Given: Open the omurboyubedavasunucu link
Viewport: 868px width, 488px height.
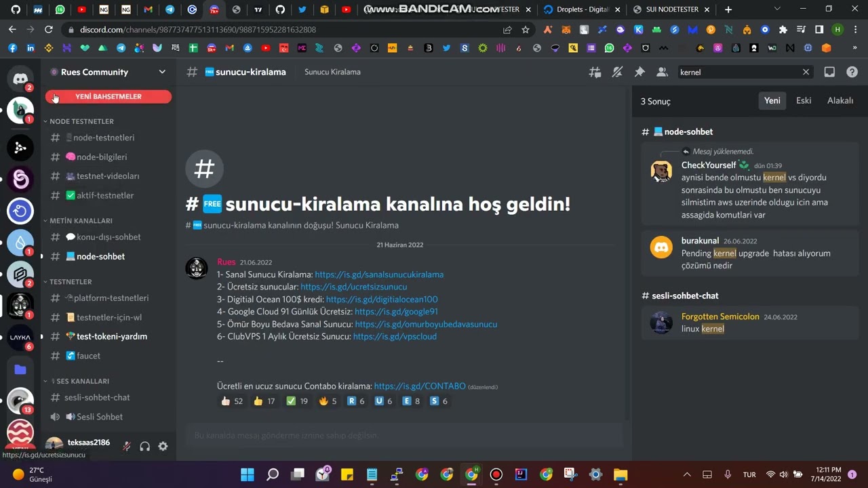Looking at the screenshot, I should (x=426, y=324).
